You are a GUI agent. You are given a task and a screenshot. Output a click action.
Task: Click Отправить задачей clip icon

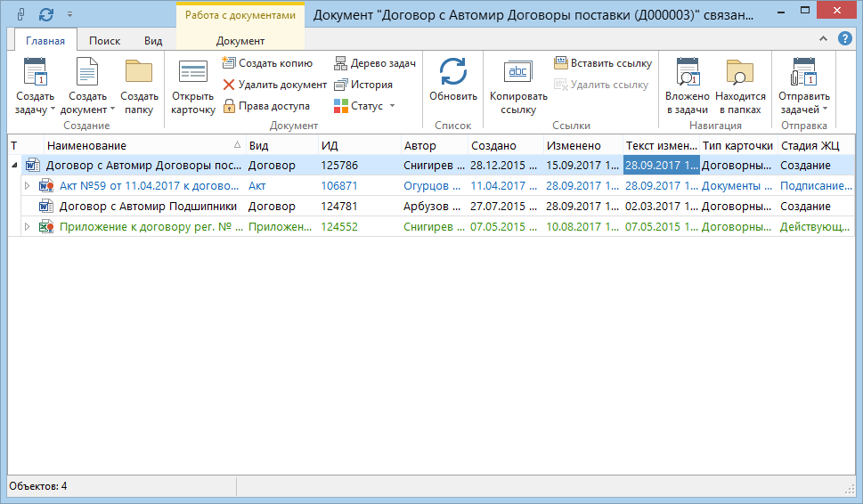coord(803,72)
